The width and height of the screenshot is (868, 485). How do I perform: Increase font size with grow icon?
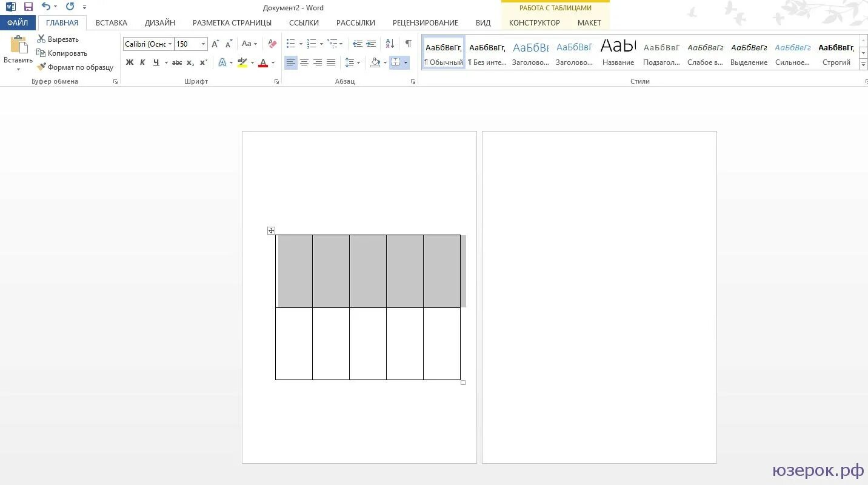coord(215,44)
